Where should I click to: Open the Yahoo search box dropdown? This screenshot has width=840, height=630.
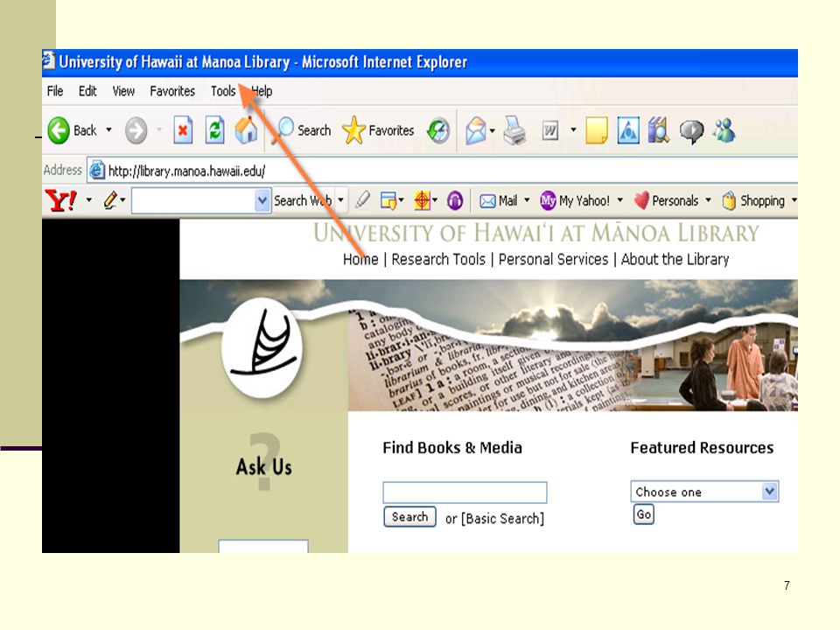click(x=262, y=200)
